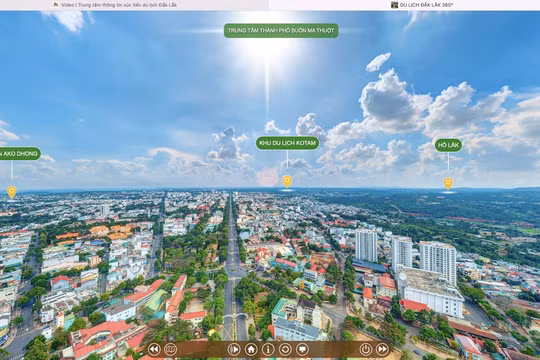Open the Khu Du Lịch Kotam label
540x360 pixels.
(x=287, y=143)
